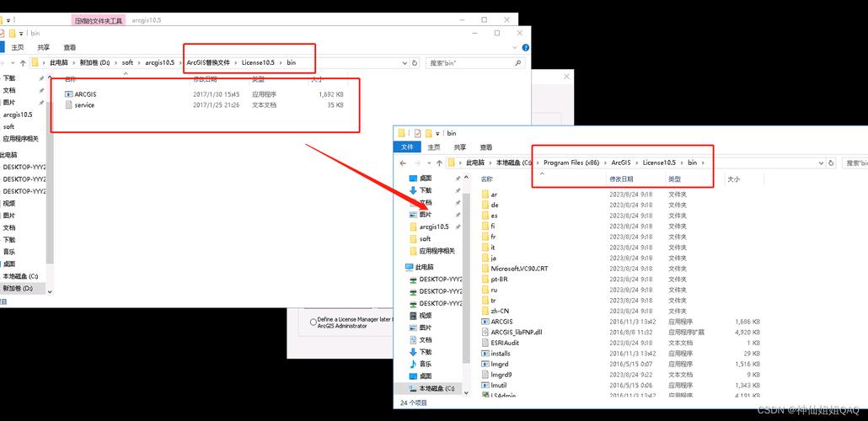Open the 查看 tab in the Program Files window
Screen dimensions: 868x421
[x=486, y=147]
